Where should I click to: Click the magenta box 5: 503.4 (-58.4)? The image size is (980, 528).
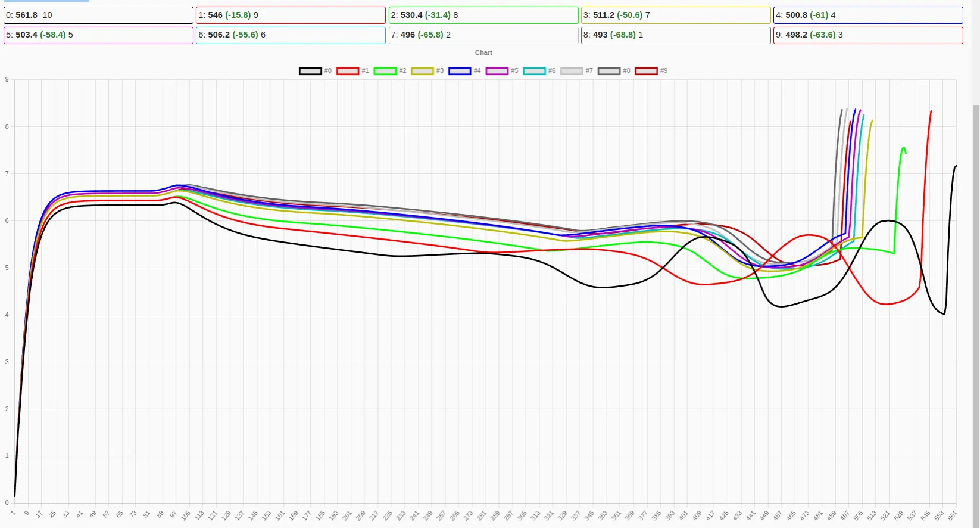(x=98, y=35)
